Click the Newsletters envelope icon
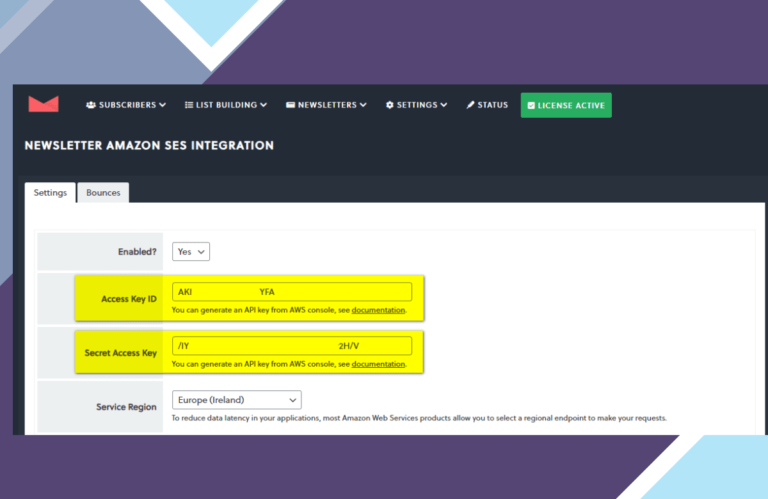The image size is (768, 499). coord(290,105)
